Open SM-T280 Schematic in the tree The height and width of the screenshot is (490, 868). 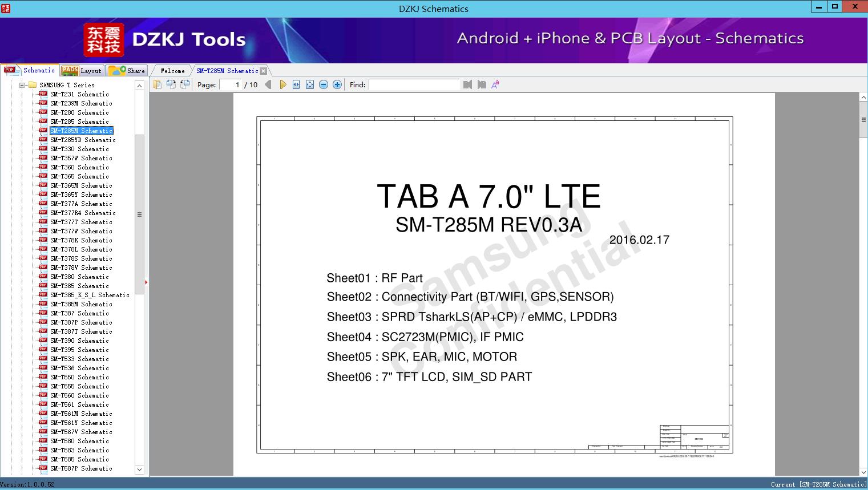(79, 112)
